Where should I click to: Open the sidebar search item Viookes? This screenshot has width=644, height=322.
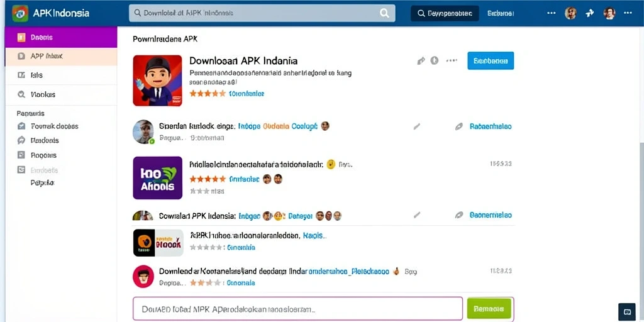(x=61, y=94)
